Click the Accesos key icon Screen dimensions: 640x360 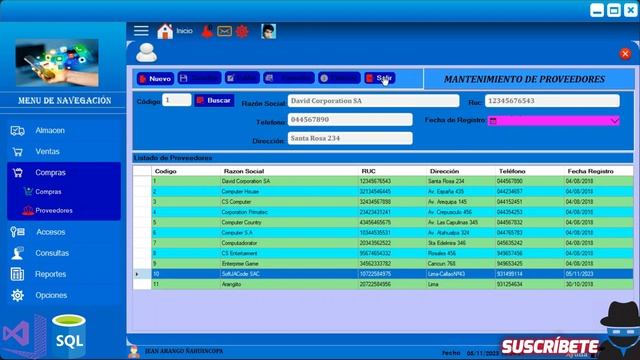(17, 232)
